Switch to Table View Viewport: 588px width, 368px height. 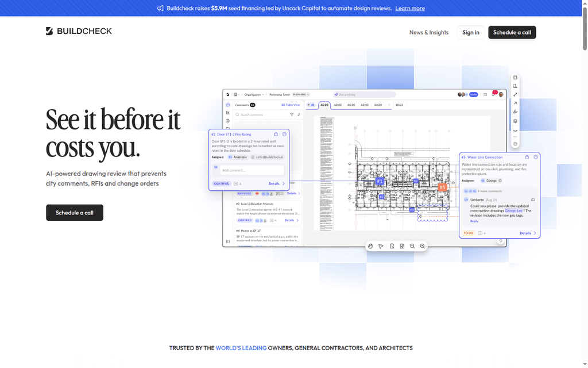pyautogui.click(x=291, y=105)
